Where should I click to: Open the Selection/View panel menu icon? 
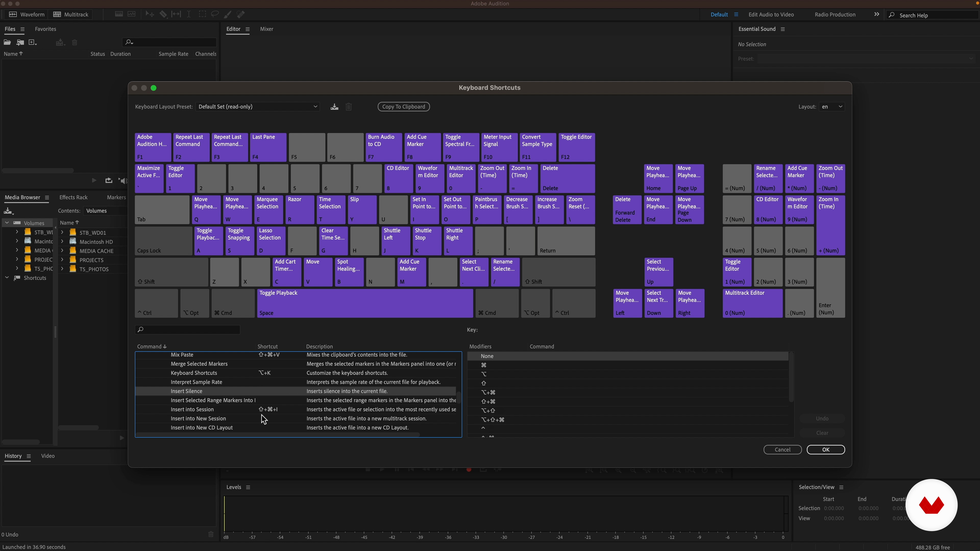point(841,487)
